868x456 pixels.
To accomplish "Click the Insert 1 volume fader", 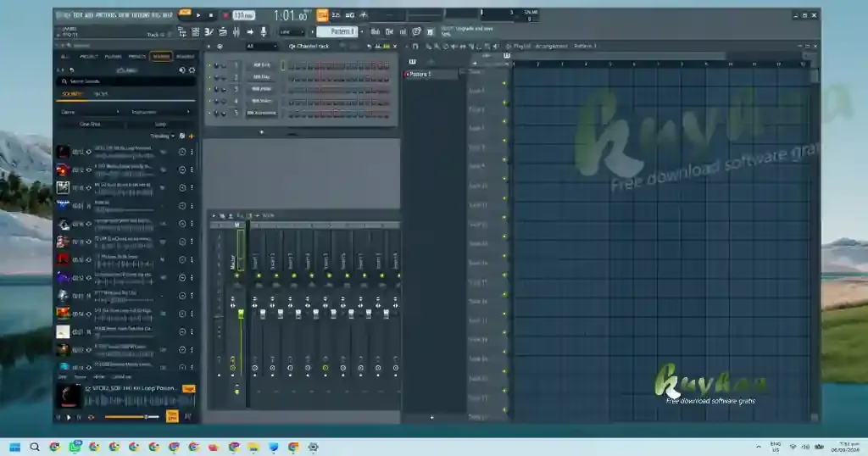I will (x=263, y=314).
